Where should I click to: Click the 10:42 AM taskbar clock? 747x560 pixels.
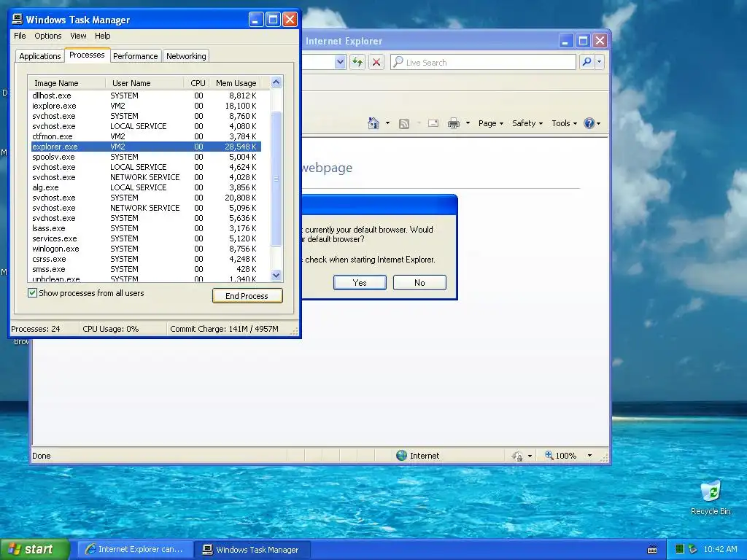click(720, 549)
